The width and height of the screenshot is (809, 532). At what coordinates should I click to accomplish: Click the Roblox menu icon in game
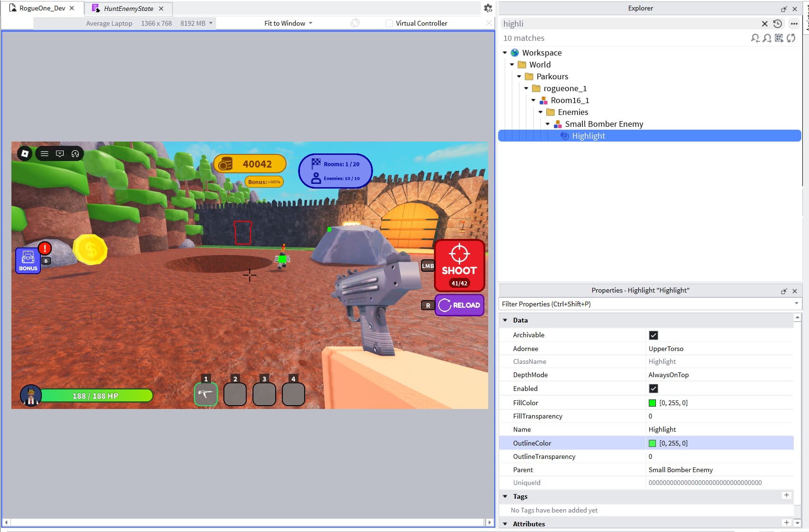pos(25,153)
